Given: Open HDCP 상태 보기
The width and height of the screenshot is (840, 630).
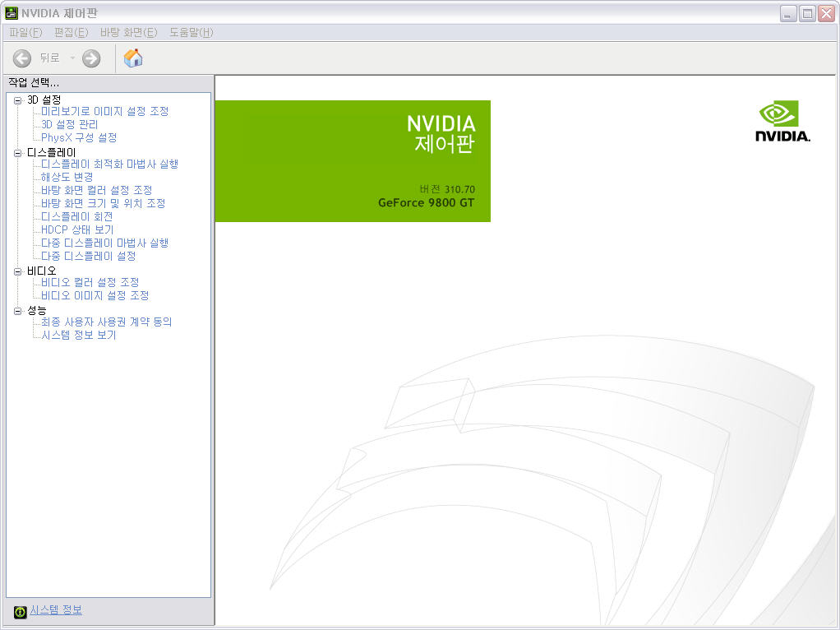Looking at the screenshot, I should (x=78, y=229).
